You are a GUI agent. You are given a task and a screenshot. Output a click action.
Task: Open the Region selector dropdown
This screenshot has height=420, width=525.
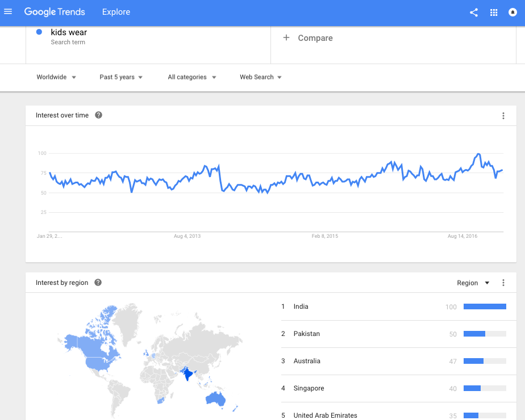tap(473, 283)
